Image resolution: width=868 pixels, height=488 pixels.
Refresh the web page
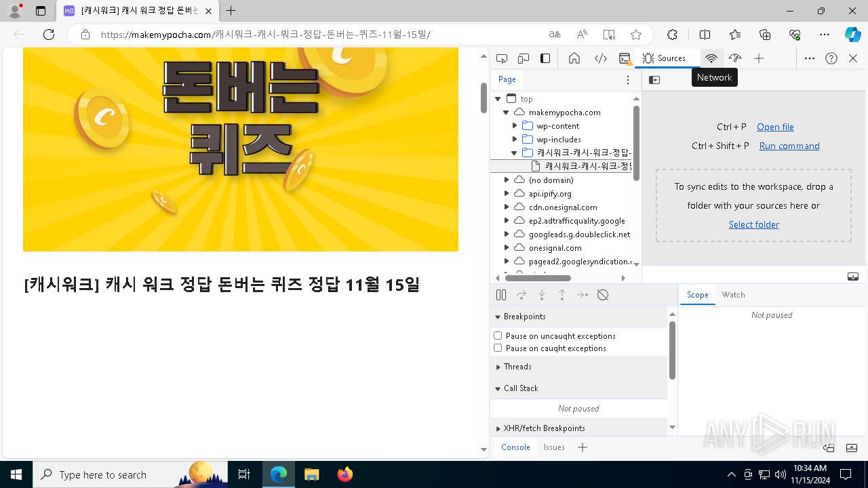(x=49, y=35)
